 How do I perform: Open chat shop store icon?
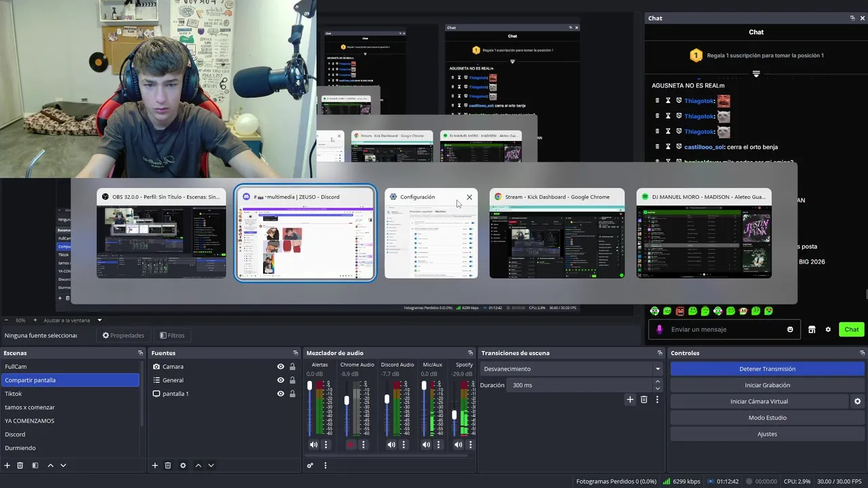pyautogui.click(x=812, y=329)
